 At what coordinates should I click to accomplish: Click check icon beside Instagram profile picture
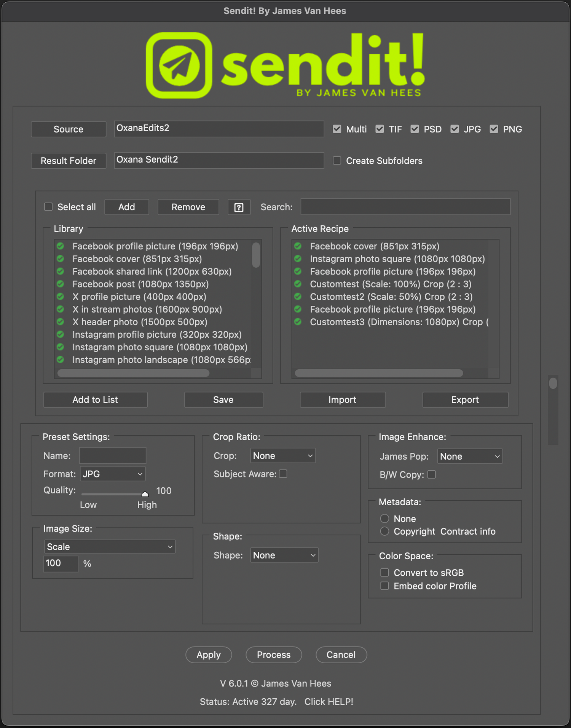60,335
